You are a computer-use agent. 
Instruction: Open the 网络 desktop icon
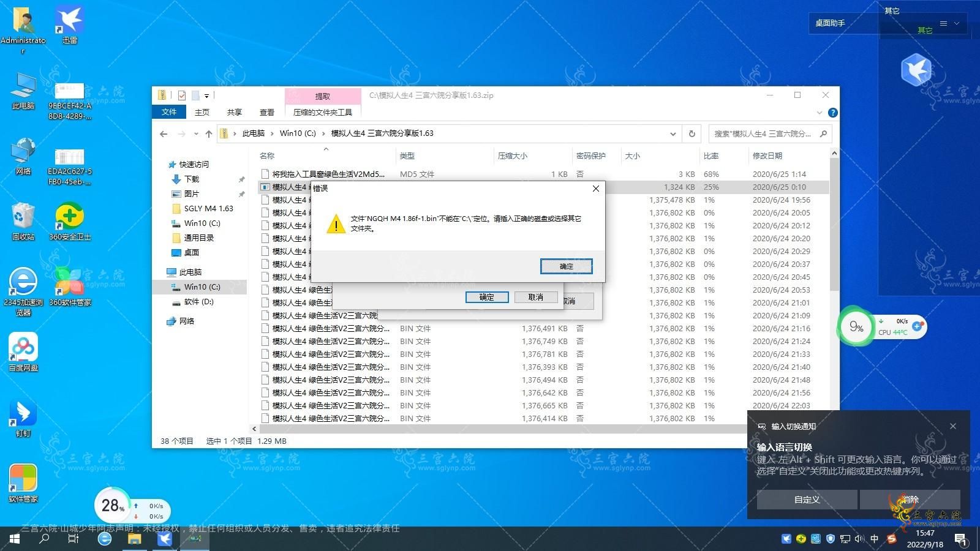tap(23, 157)
